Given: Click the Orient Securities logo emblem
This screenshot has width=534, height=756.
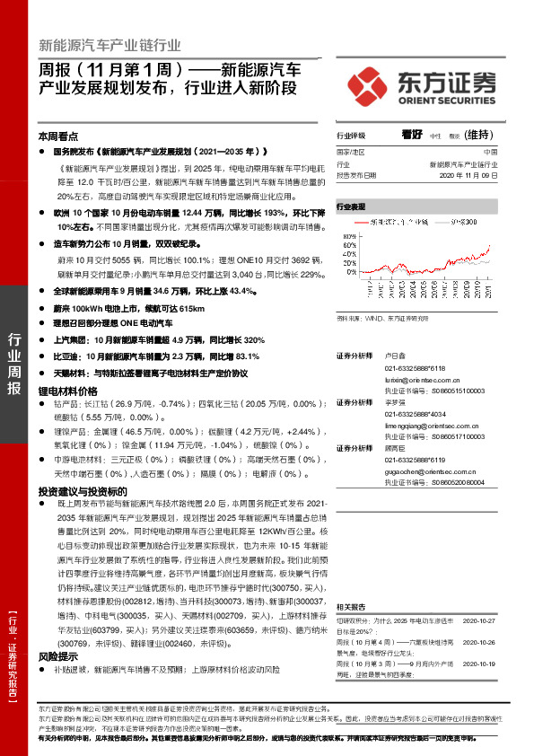Looking at the screenshot, I should coord(367,86).
